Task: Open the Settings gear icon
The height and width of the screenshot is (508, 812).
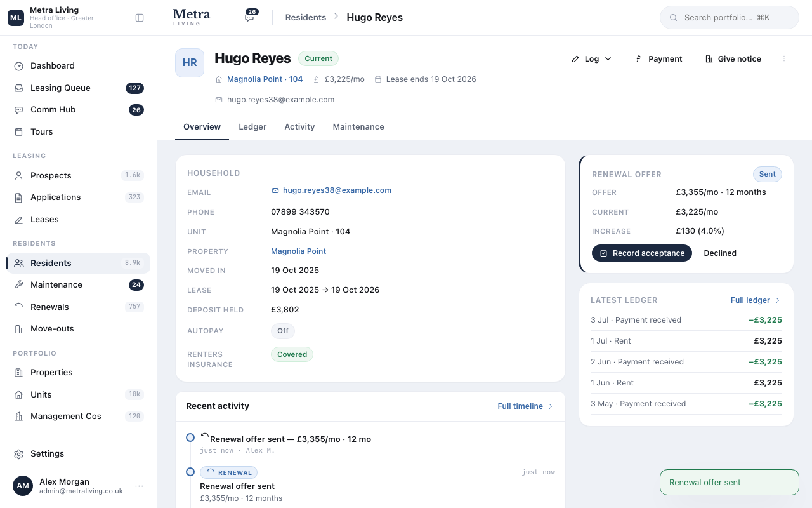Action: [x=18, y=454]
